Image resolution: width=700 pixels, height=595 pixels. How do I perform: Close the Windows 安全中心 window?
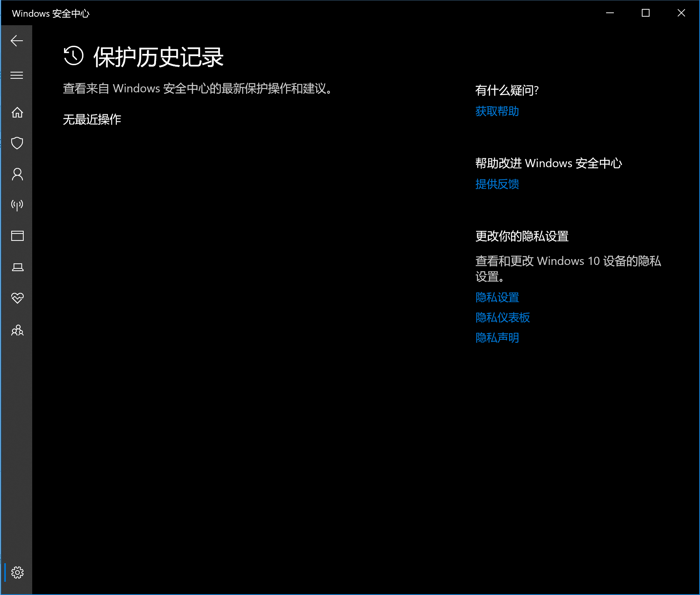[x=681, y=13]
